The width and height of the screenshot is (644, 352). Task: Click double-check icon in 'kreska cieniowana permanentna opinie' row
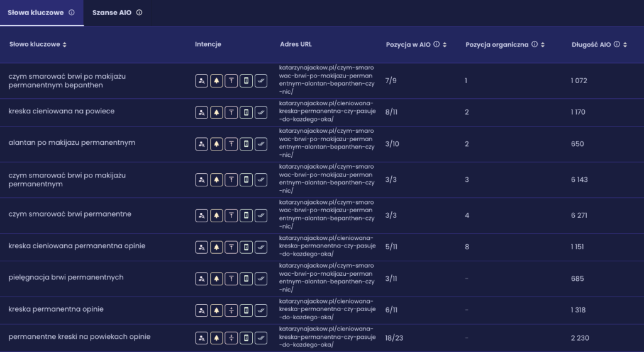coord(261,247)
